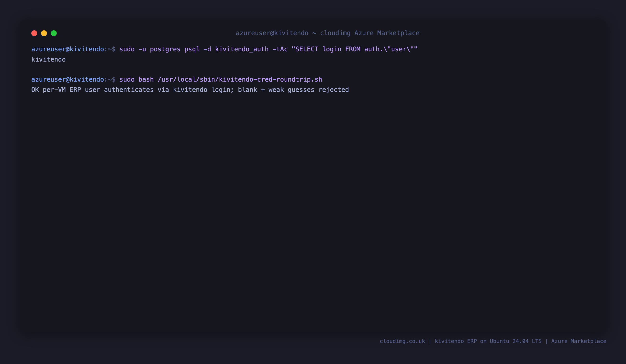Click the output line reading kivitendo
626x364 pixels.
48,60
